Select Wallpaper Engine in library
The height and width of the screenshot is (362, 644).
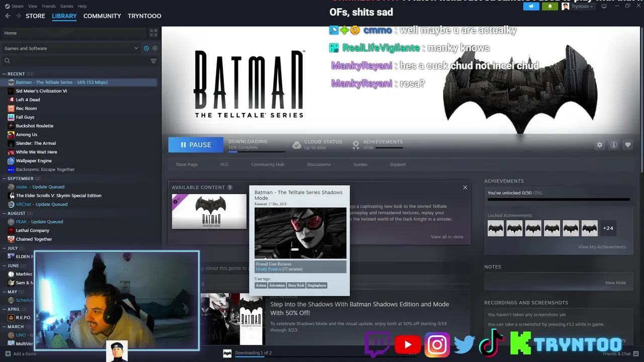click(34, 161)
